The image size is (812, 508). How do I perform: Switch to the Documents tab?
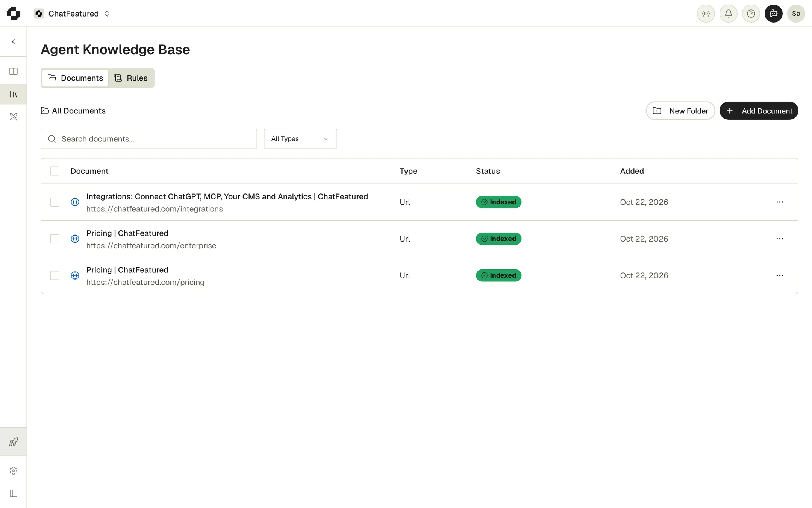tap(75, 78)
